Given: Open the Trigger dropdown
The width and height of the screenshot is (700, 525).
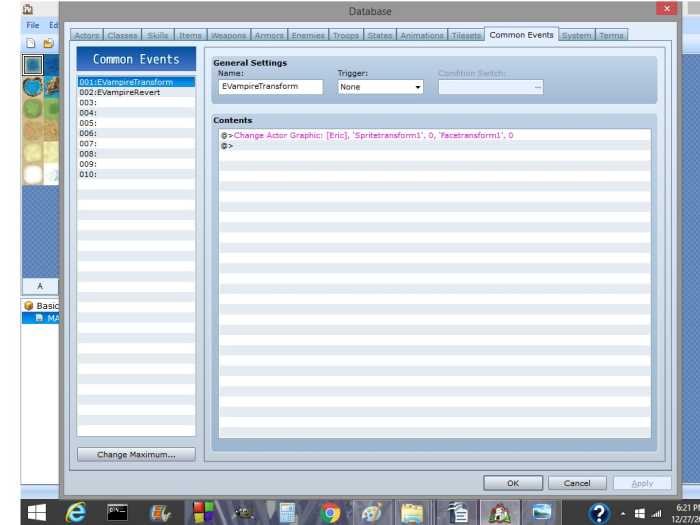Looking at the screenshot, I should (x=380, y=87).
